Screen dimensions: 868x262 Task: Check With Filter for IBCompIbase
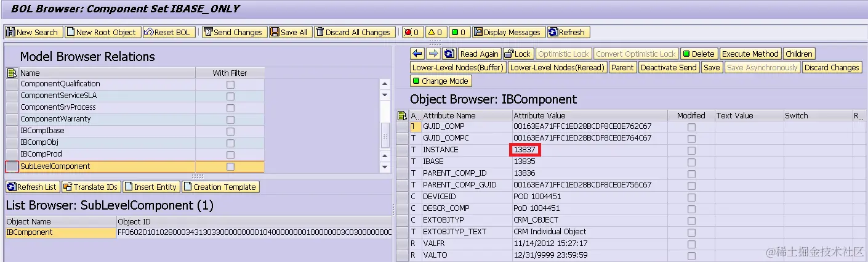click(230, 131)
